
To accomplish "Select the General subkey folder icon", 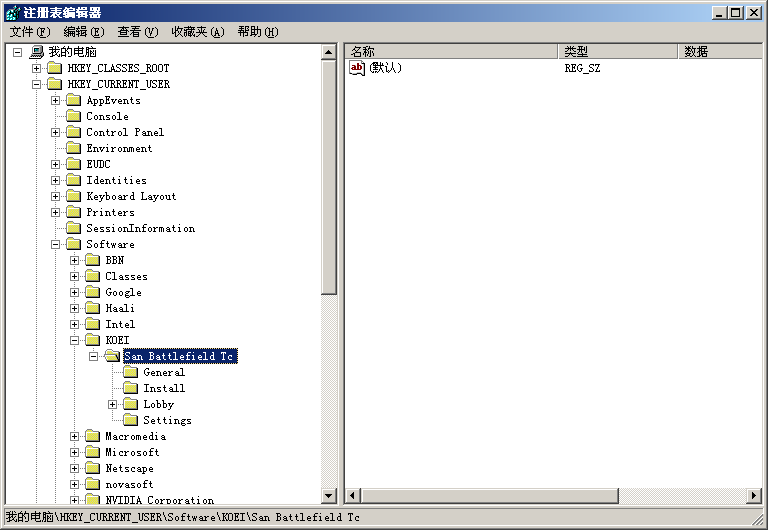I will pyautogui.click(x=130, y=372).
